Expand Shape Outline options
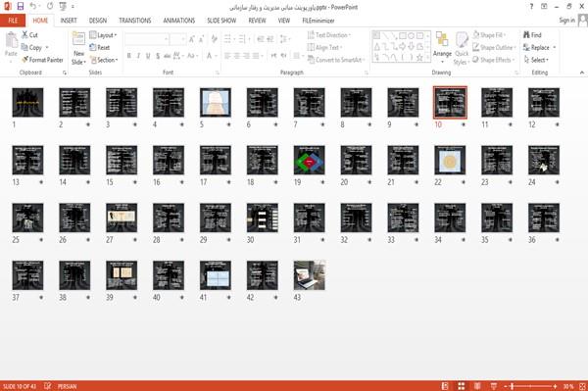588x391 pixels. [494, 47]
